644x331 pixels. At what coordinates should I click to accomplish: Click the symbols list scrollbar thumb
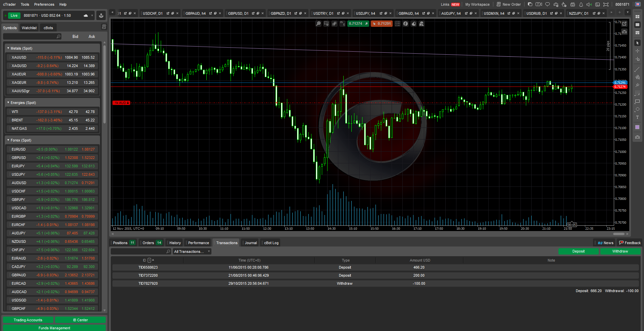pyautogui.click(x=105, y=84)
